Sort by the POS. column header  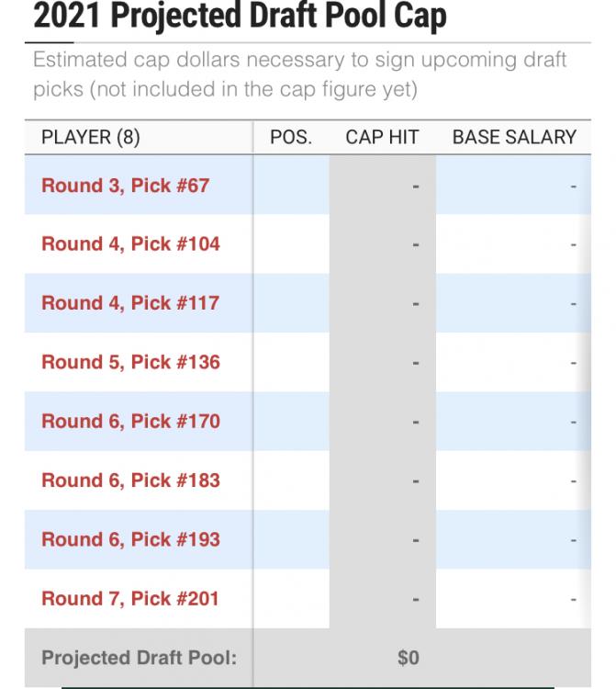(291, 138)
